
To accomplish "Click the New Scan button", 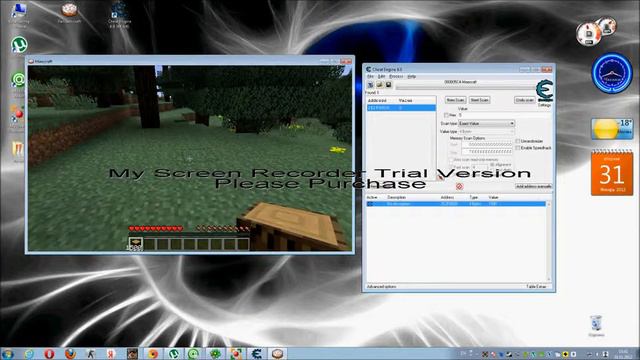I will 455,100.
